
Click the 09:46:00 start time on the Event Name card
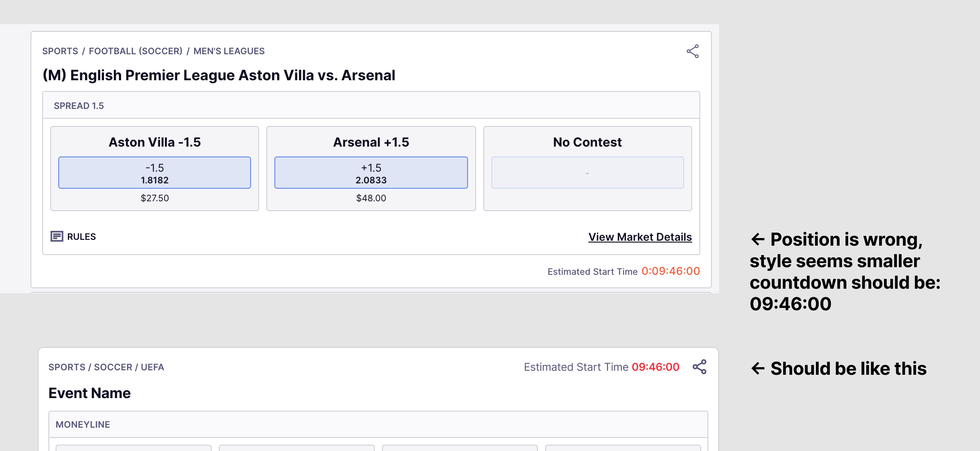coord(655,367)
